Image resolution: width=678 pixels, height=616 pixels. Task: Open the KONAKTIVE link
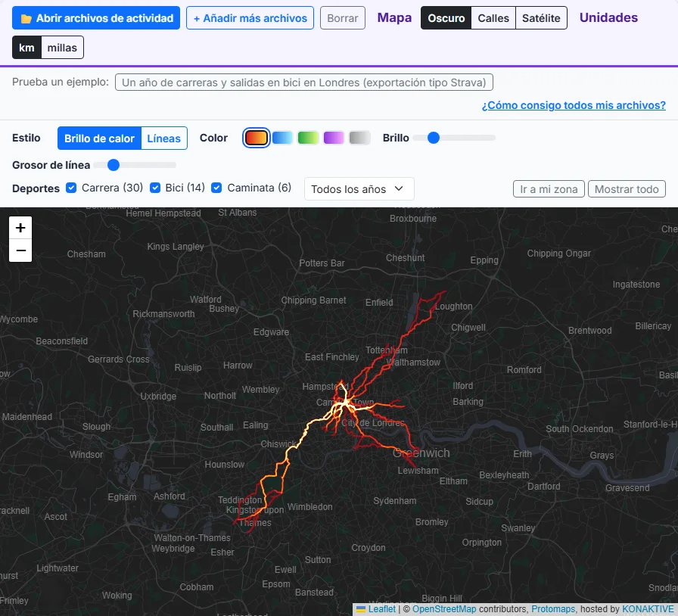point(648,609)
